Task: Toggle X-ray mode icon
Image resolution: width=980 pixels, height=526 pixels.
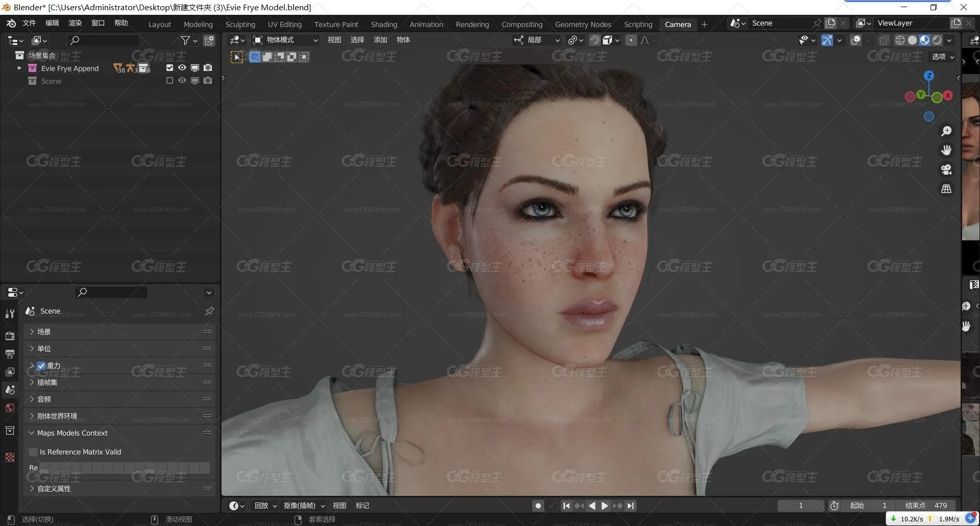Action: pyautogui.click(x=884, y=40)
